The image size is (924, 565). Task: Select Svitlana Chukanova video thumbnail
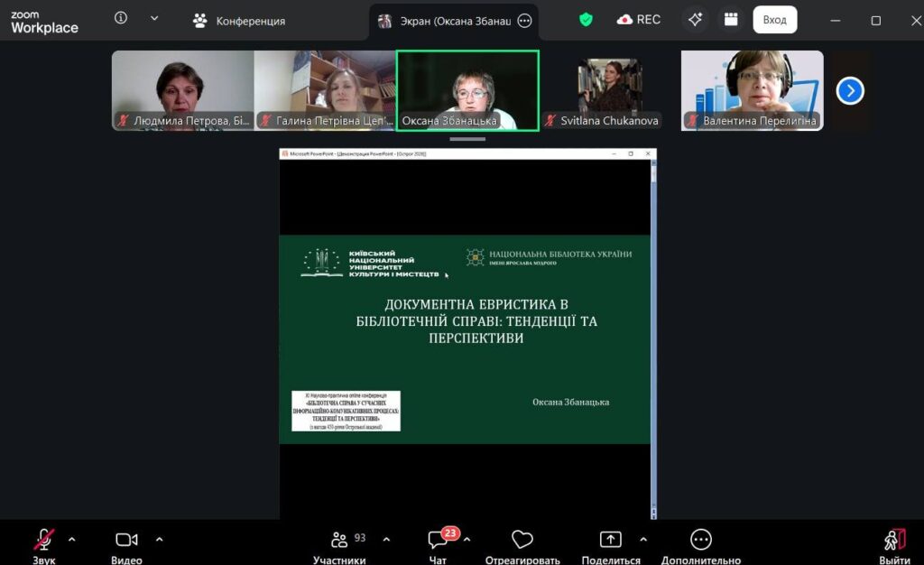coord(610,90)
